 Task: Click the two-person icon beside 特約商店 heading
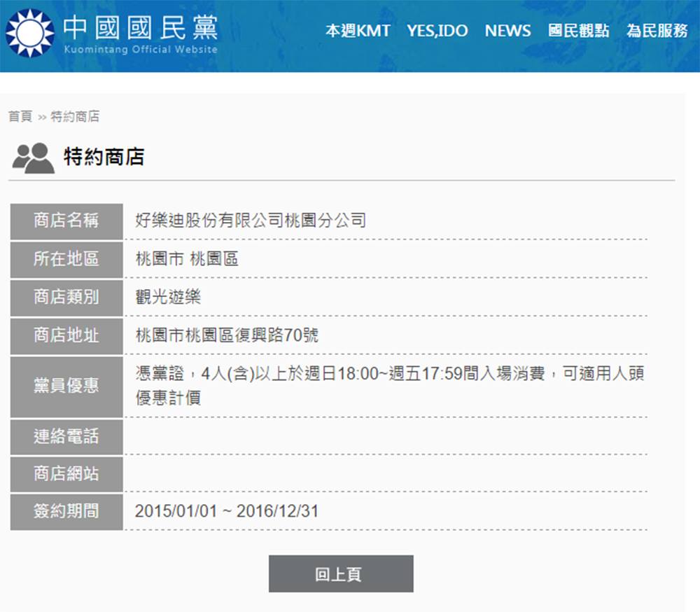pos(33,158)
